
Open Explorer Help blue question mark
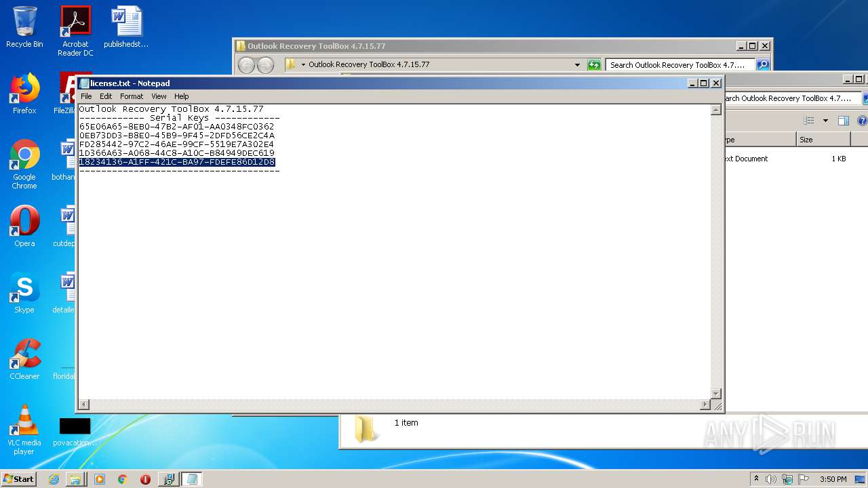coord(862,121)
